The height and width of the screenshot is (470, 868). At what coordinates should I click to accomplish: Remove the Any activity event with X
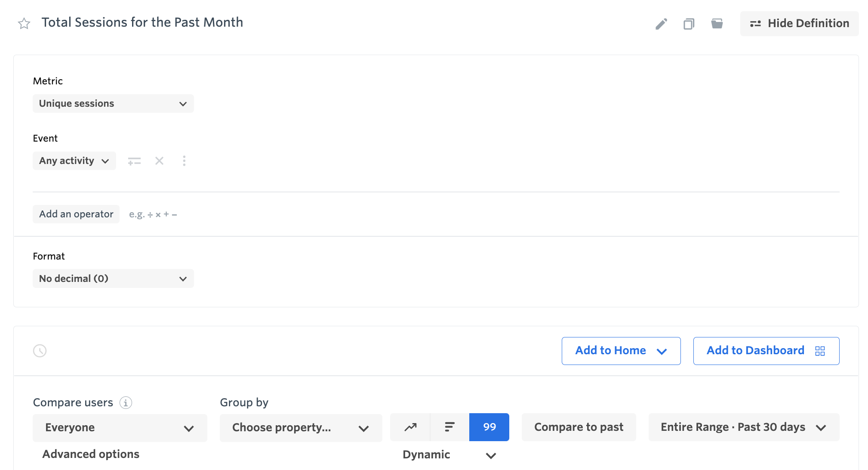pos(159,161)
